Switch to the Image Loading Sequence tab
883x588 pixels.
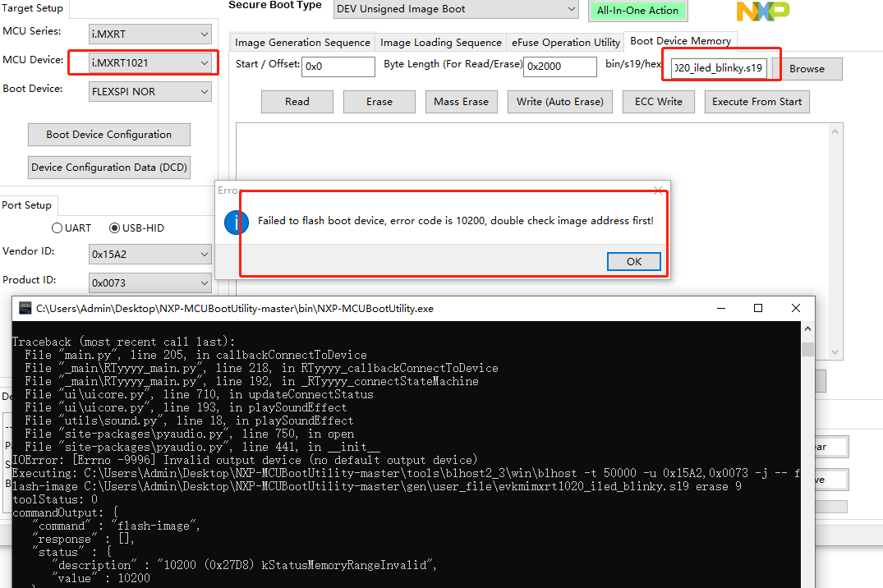click(x=441, y=41)
